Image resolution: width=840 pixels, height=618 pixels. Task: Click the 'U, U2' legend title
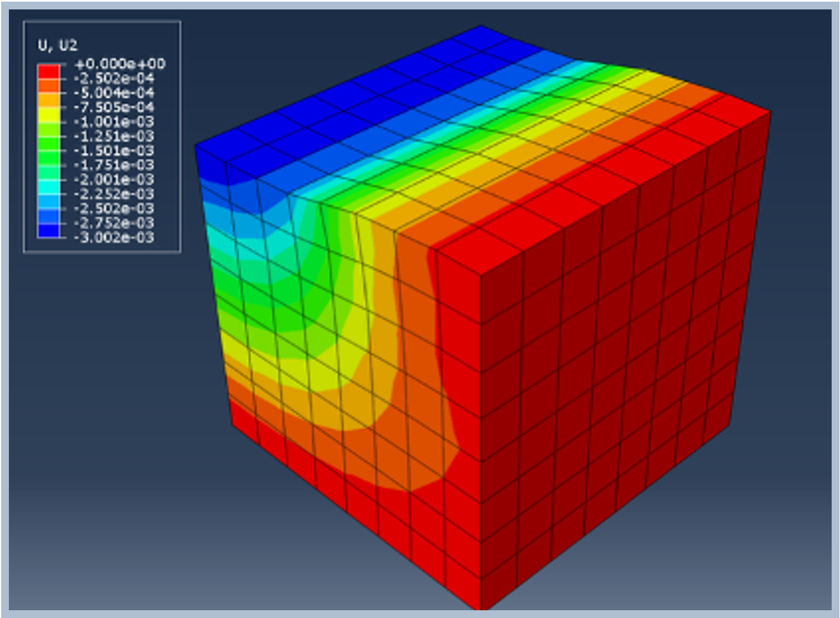[57, 46]
